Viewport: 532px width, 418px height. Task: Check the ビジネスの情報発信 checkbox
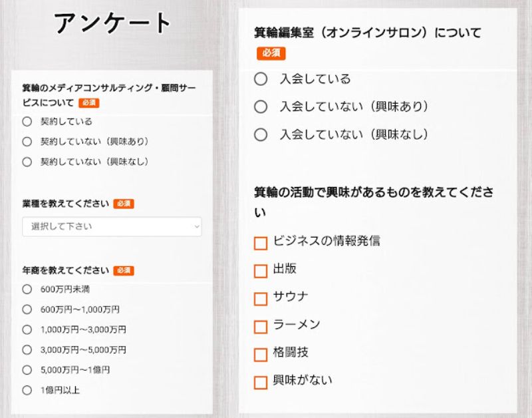[261, 243]
